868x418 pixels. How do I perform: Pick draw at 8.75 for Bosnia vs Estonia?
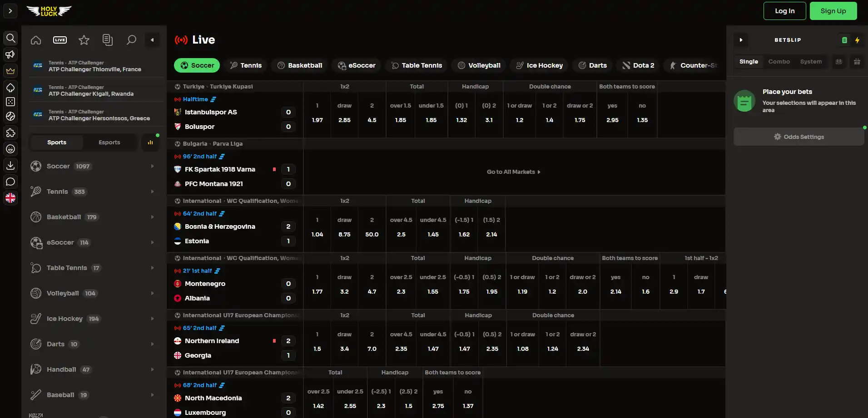345,228
